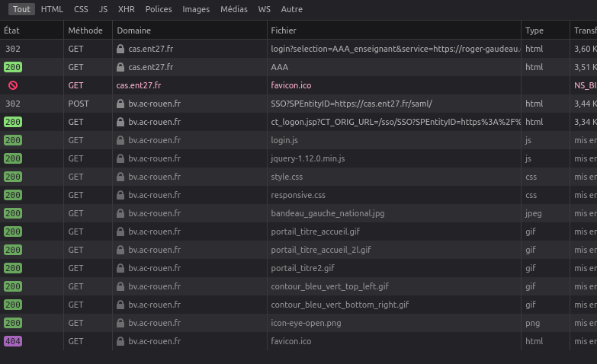Click the lock icon on the responsive.css row
This screenshot has height=364, width=597.
(120, 195)
